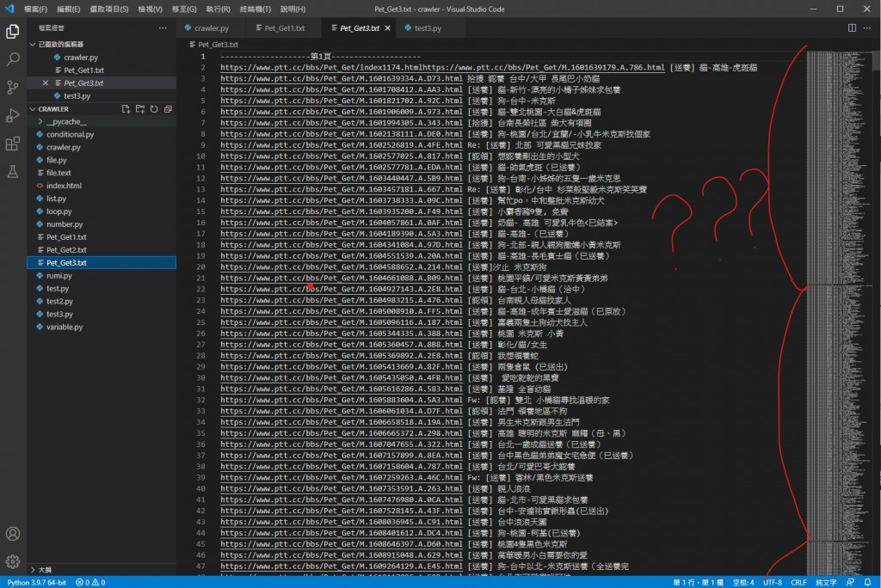881x588 pixels.
Task: Change UTF-8 file encoding
Action: coord(773,582)
